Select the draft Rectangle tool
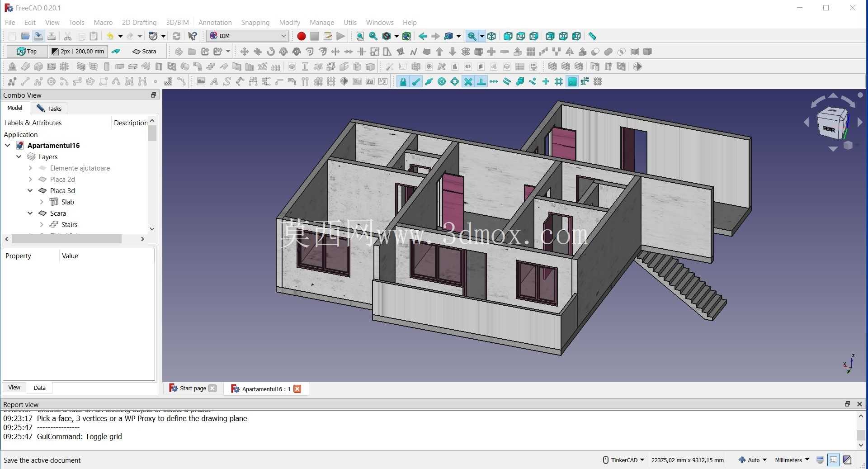 [x=104, y=81]
